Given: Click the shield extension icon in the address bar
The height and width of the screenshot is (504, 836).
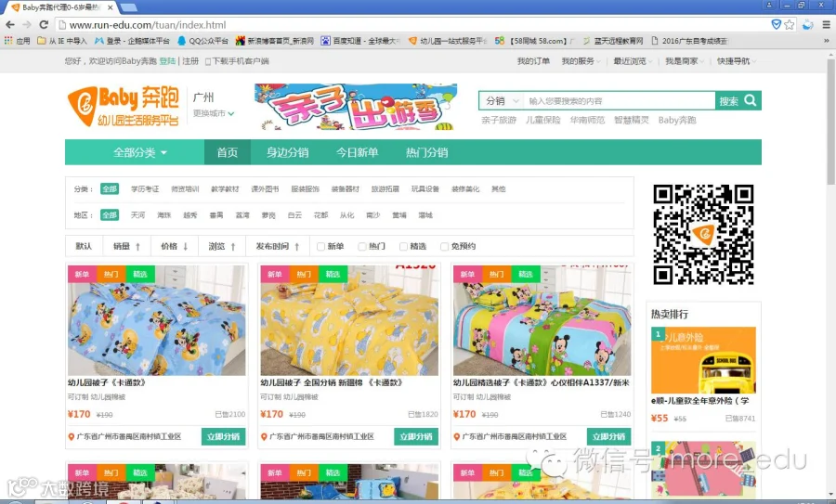Looking at the screenshot, I should click(777, 24).
